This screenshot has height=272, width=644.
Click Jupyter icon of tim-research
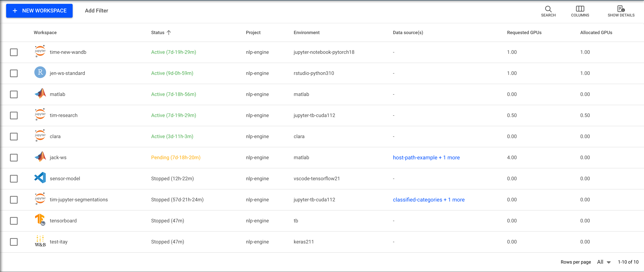click(x=40, y=114)
